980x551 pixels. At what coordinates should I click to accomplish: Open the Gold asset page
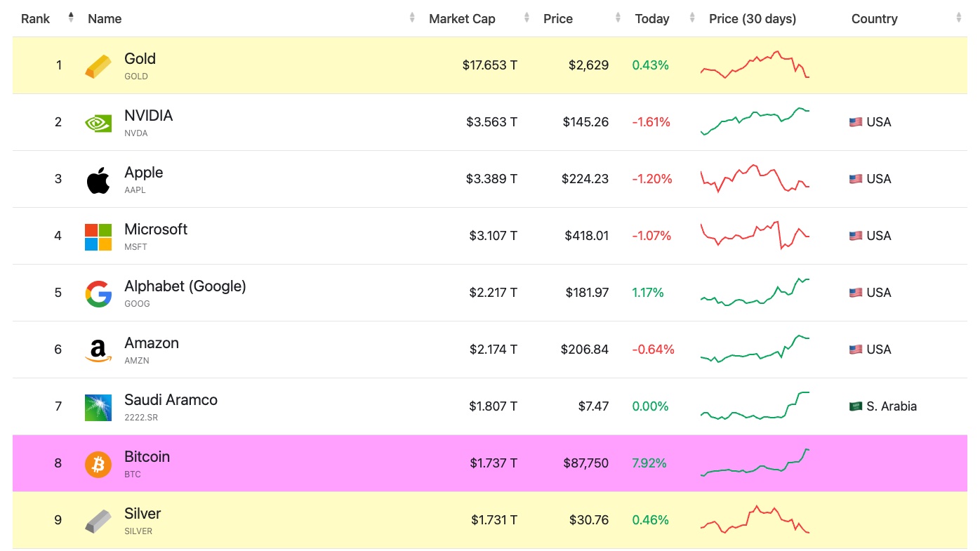click(x=140, y=59)
